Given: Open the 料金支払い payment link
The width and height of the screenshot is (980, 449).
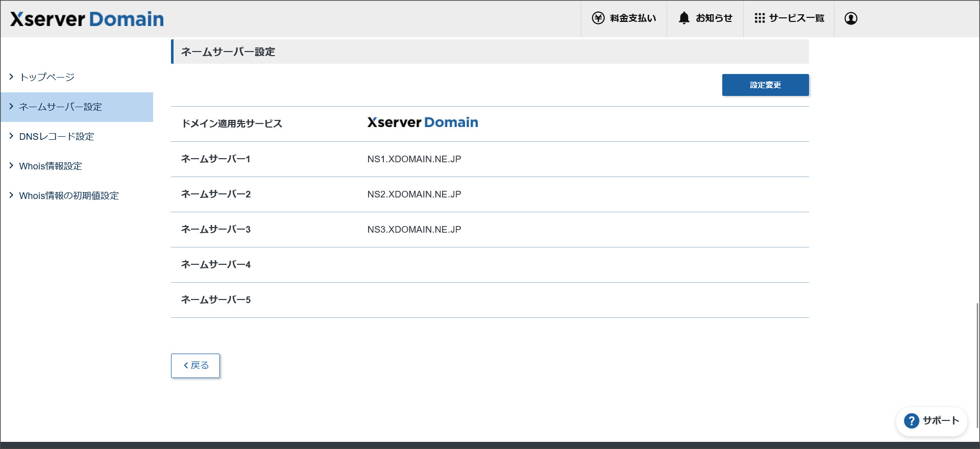Looking at the screenshot, I should tap(633, 18).
